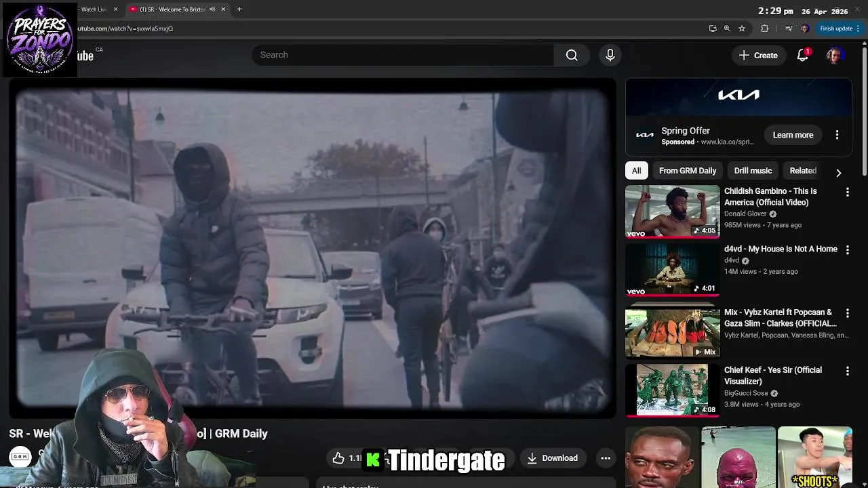Open YouTube notifications bell
This screenshot has height=488, width=868.
pos(802,56)
